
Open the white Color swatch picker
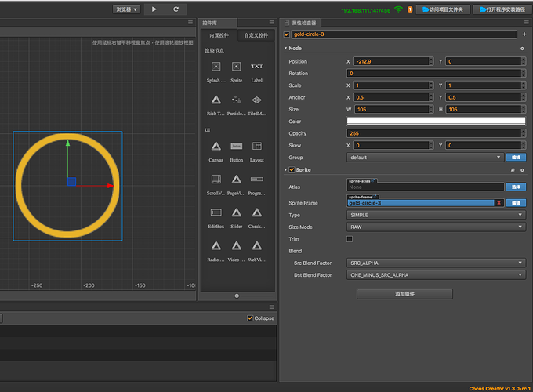point(436,122)
